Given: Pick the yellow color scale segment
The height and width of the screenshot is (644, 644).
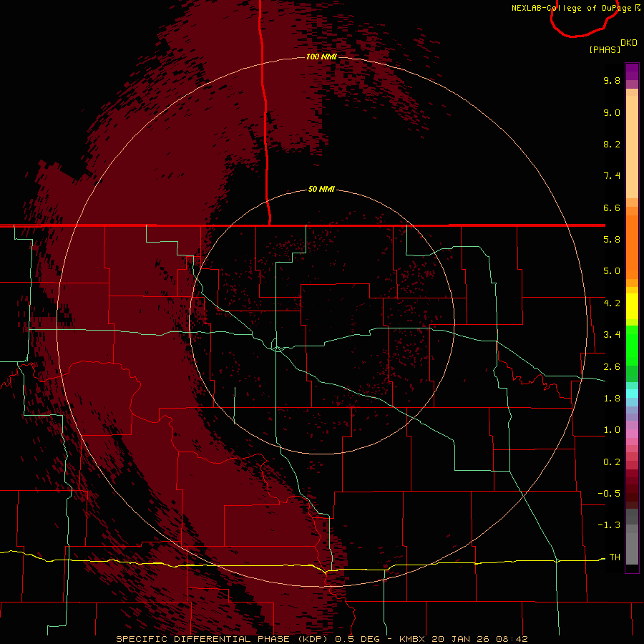Looking at the screenshot, I should [632, 306].
